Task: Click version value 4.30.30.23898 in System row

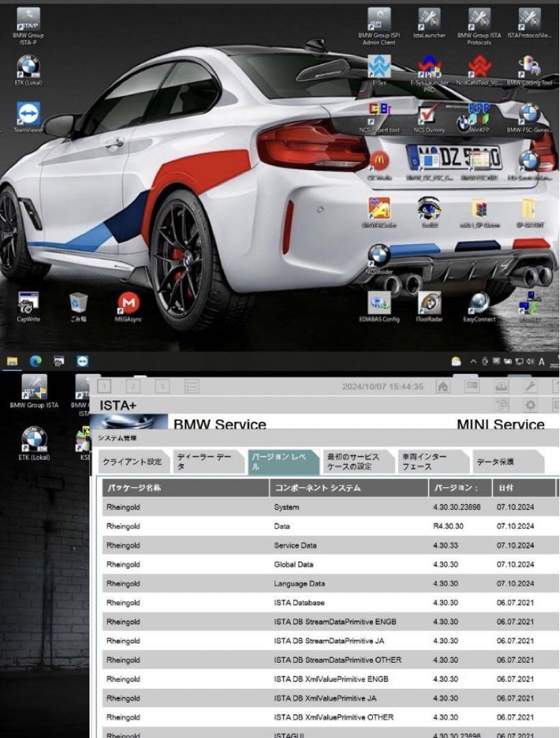Action: point(457,507)
